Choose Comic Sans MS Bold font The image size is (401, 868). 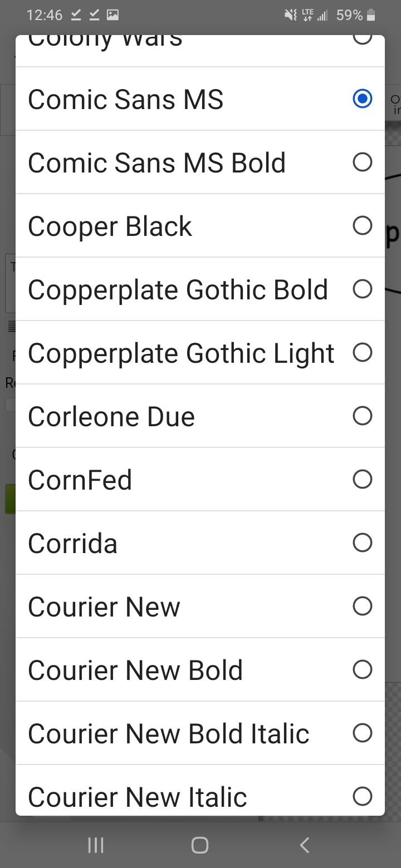362,162
